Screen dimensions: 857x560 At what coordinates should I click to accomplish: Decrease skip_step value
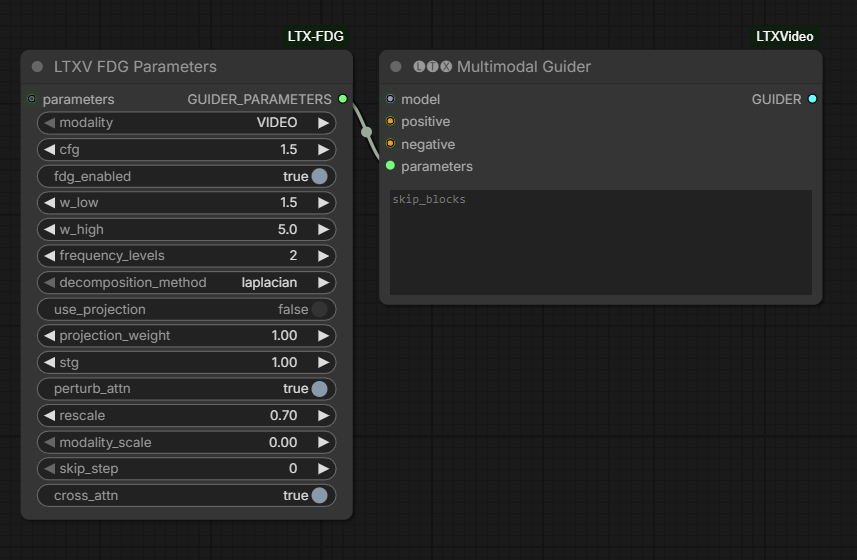(x=50, y=469)
